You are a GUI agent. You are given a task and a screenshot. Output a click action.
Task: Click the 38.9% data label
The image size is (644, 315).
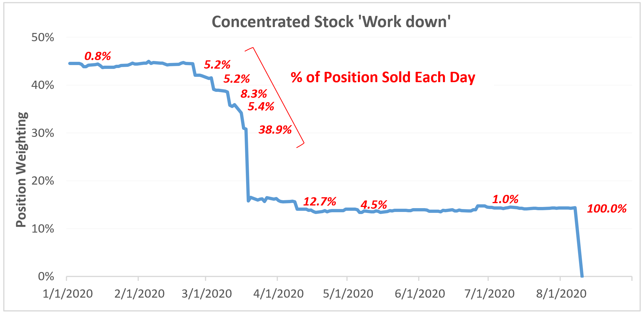[x=275, y=130]
